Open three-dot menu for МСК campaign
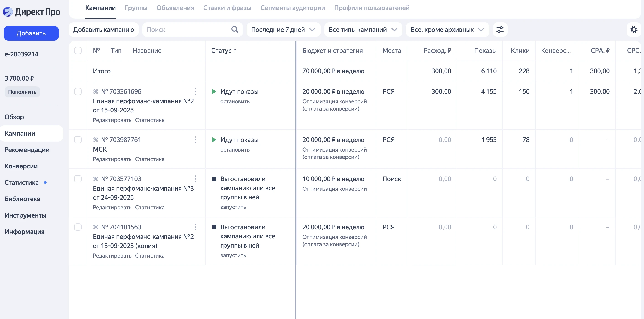 click(195, 140)
